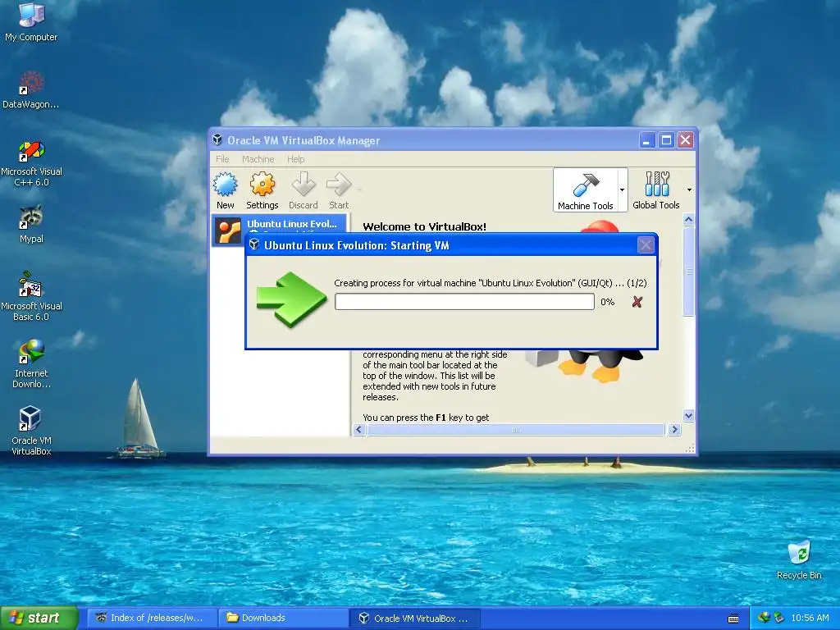Screen dimensions: 840x630
Task: Select the Mypal raccoon desktop icon
Action: (31, 224)
